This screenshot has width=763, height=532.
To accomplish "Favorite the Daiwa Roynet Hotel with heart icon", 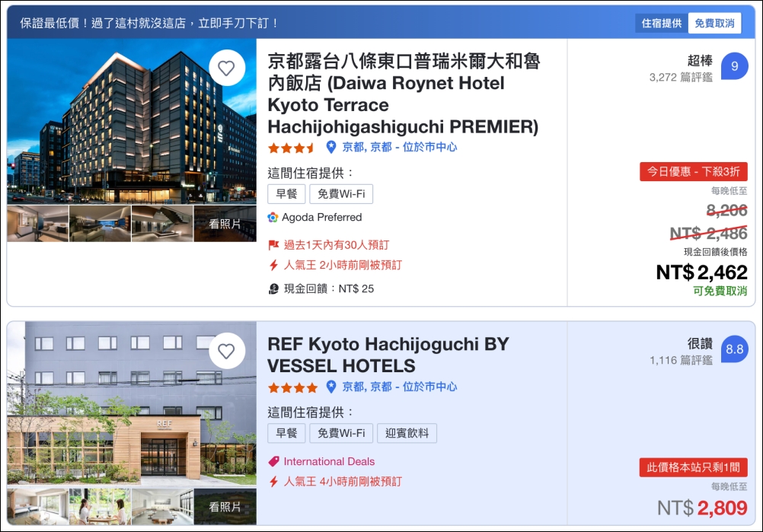I will click(227, 68).
